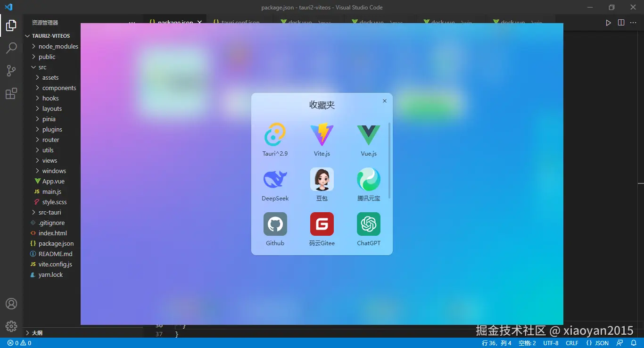Open the Github bookmark icon
This screenshot has width=644, height=348.
tap(275, 224)
